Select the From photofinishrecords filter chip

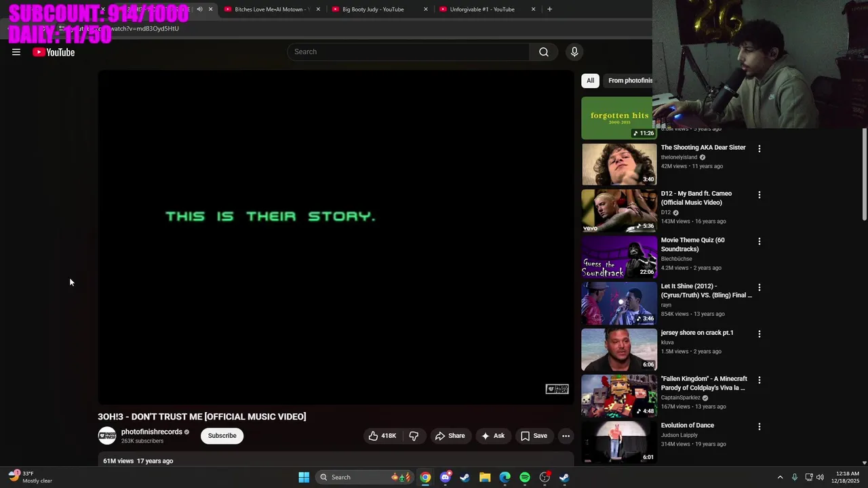pos(629,81)
